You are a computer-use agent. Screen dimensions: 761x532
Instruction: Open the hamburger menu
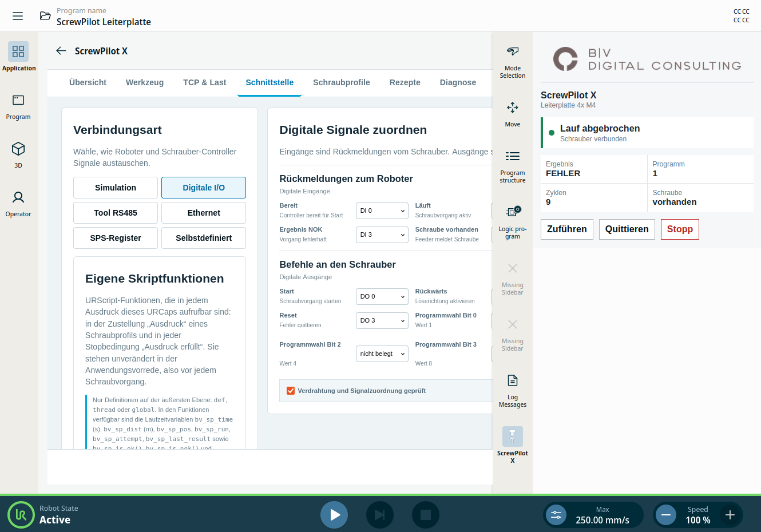(x=18, y=16)
